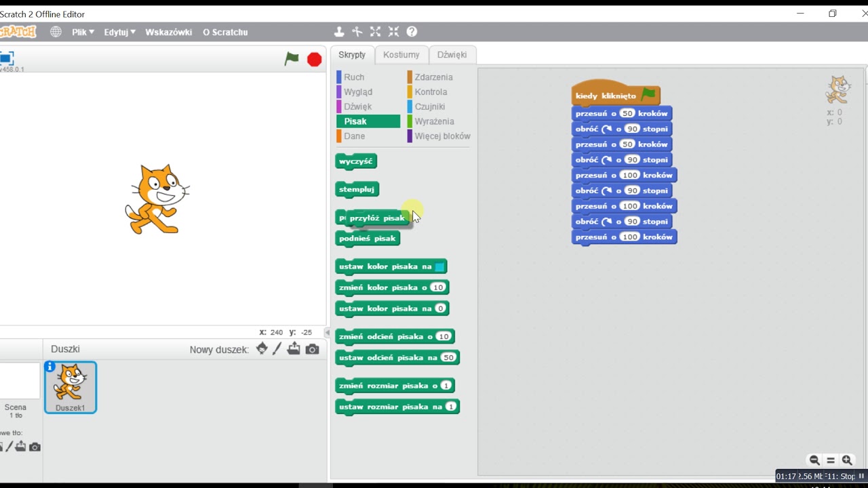The height and width of the screenshot is (488, 868).
Task: Paint a new sprite with brush
Action: pyautogui.click(x=277, y=349)
